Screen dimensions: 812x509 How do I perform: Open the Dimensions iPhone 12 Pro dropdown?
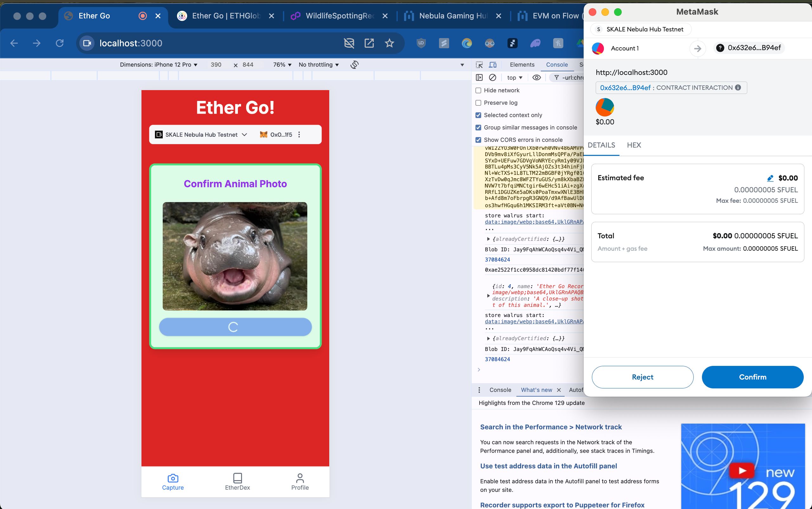[x=159, y=65]
